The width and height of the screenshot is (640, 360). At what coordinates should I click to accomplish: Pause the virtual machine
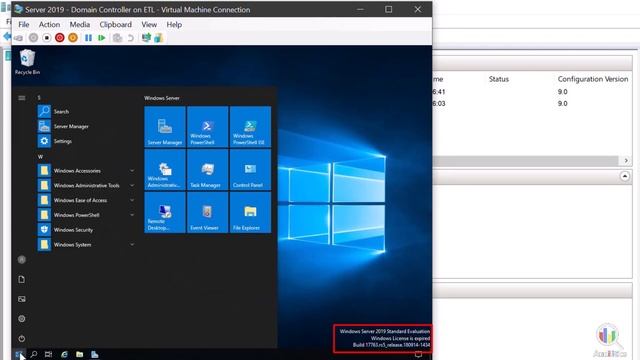(88, 38)
